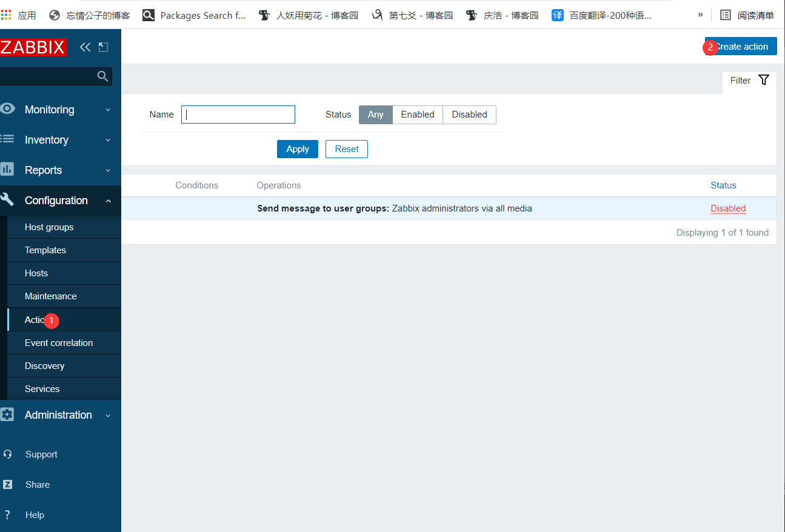Viewport: 785px width, 532px height.
Task: Click the Configuration wrench icon
Action: [x=7, y=199]
